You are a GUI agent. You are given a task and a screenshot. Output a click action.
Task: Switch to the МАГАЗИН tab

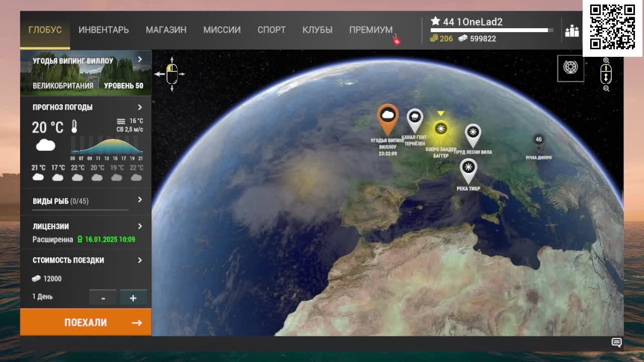[166, 30]
